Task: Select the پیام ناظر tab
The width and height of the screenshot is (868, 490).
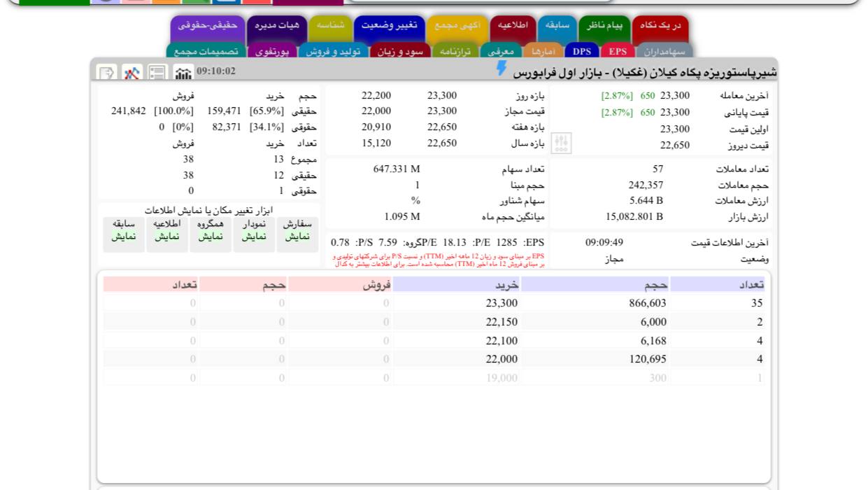Action: click(604, 26)
